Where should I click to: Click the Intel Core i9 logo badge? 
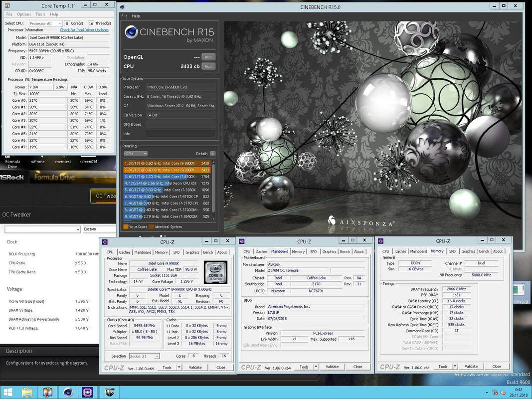[215, 272]
